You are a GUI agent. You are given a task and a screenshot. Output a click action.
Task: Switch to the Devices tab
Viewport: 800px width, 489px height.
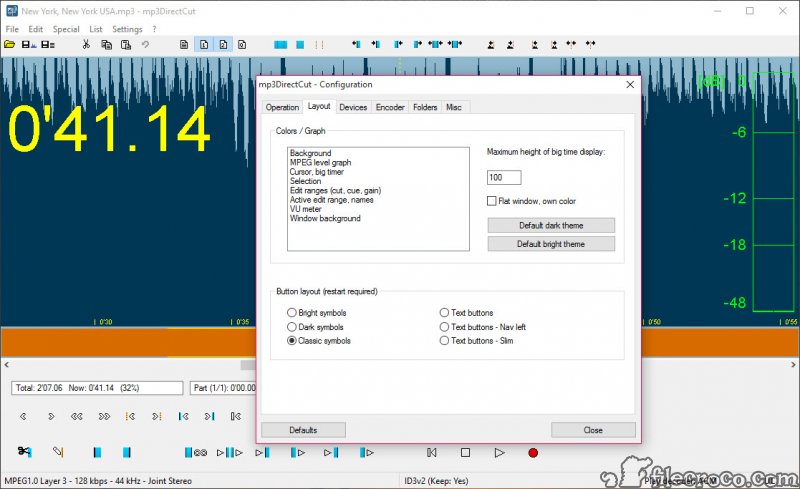[353, 107]
